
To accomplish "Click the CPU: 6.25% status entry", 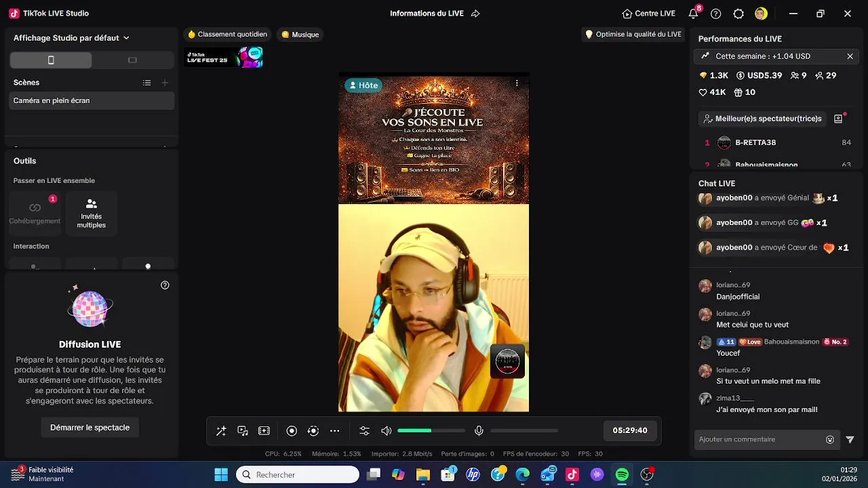I will pos(283,454).
